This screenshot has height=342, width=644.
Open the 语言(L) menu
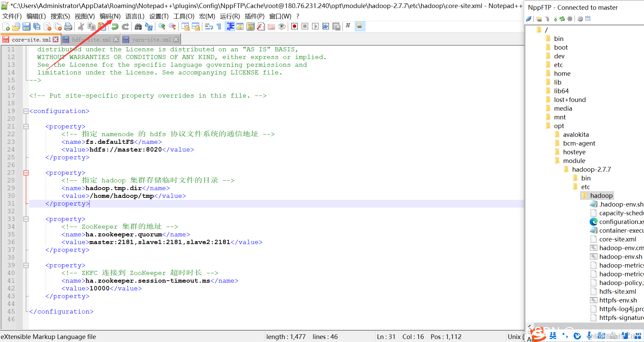[x=135, y=16]
